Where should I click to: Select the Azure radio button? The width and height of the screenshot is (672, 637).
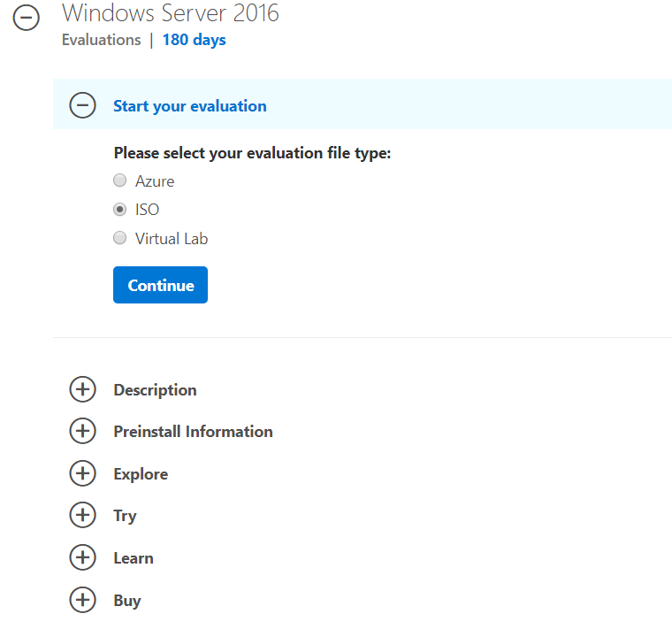click(119, 180)
